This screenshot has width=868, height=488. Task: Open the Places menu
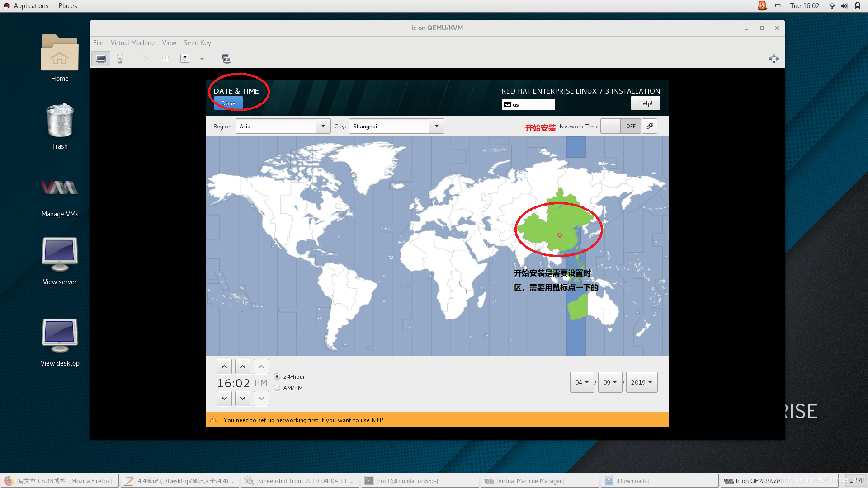[67, 6]
